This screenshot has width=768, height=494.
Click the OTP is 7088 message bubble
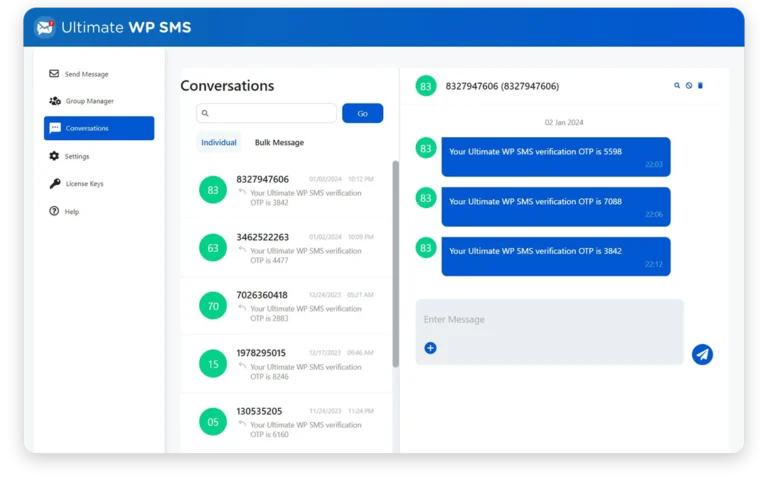(556, 207)
